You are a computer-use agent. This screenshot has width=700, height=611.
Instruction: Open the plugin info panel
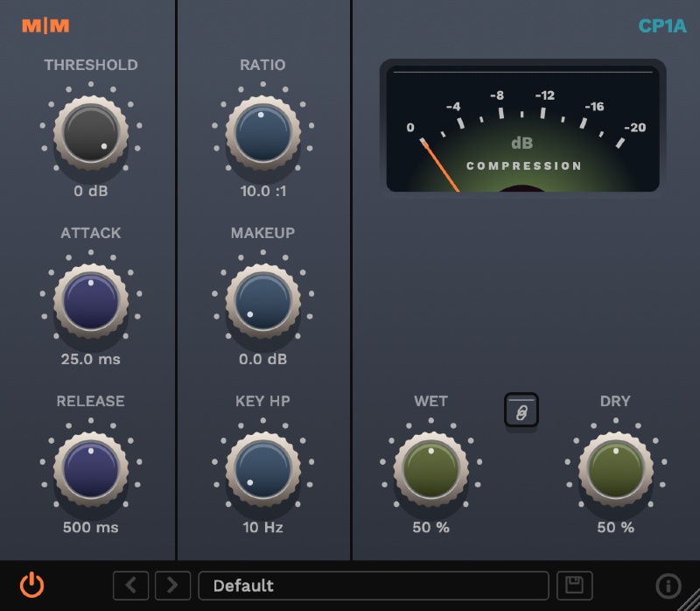669,586
